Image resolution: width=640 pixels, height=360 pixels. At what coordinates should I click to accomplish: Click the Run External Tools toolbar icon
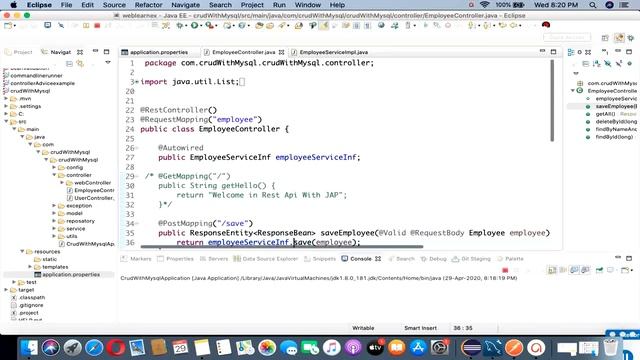click(x=209, y=25)
